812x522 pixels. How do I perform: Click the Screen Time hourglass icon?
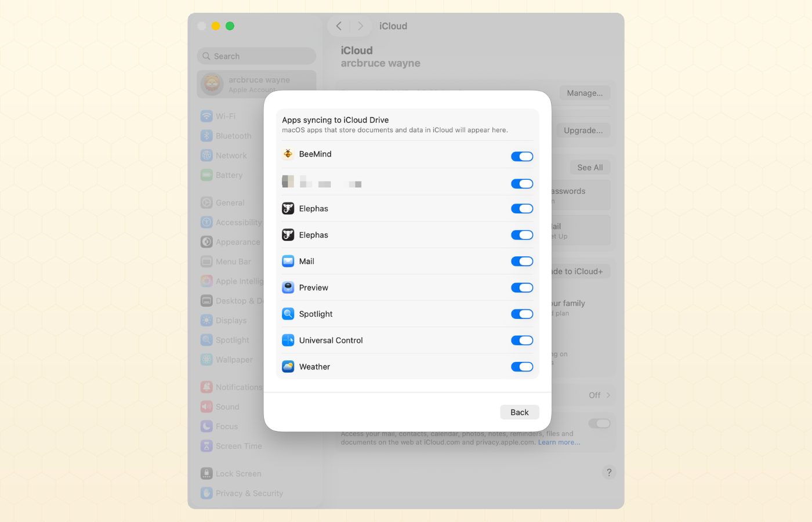(206, 446)
